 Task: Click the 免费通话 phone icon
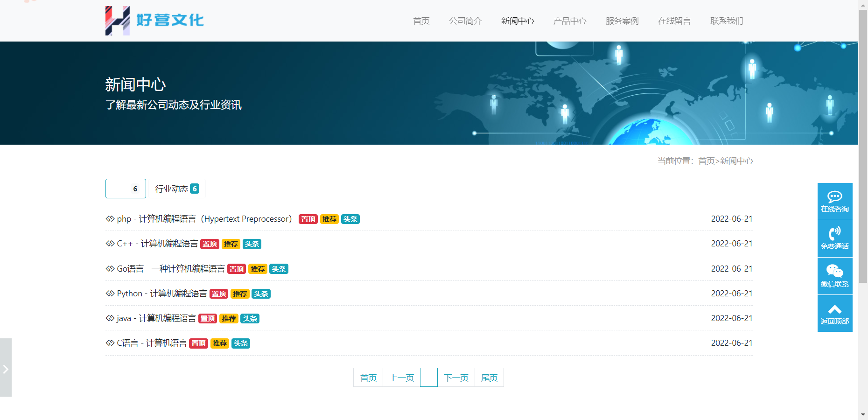(x=834, y=233)
